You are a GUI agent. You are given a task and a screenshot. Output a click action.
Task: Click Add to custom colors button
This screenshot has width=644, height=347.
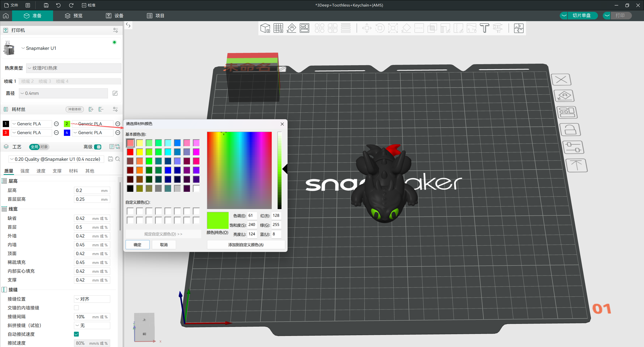coord(246,245)
